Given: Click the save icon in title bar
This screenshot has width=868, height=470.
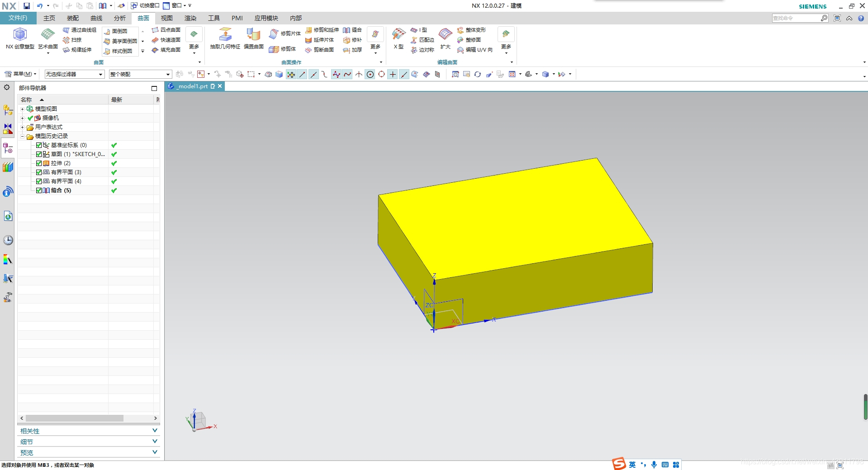Looking at the screenshot, I should coord(27,6).
